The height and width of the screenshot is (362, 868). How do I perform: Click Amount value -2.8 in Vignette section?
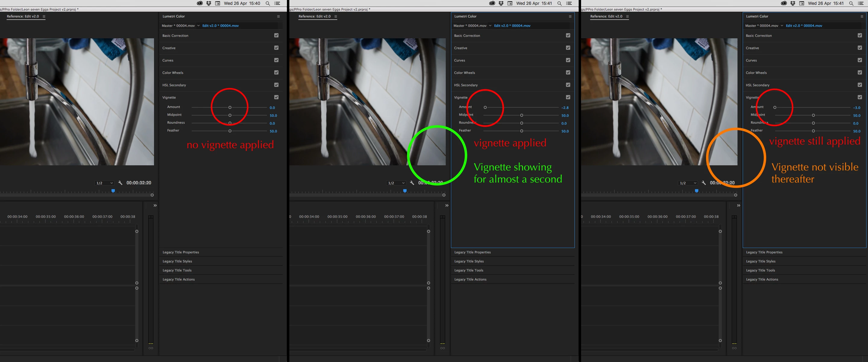tap(565, 108)
